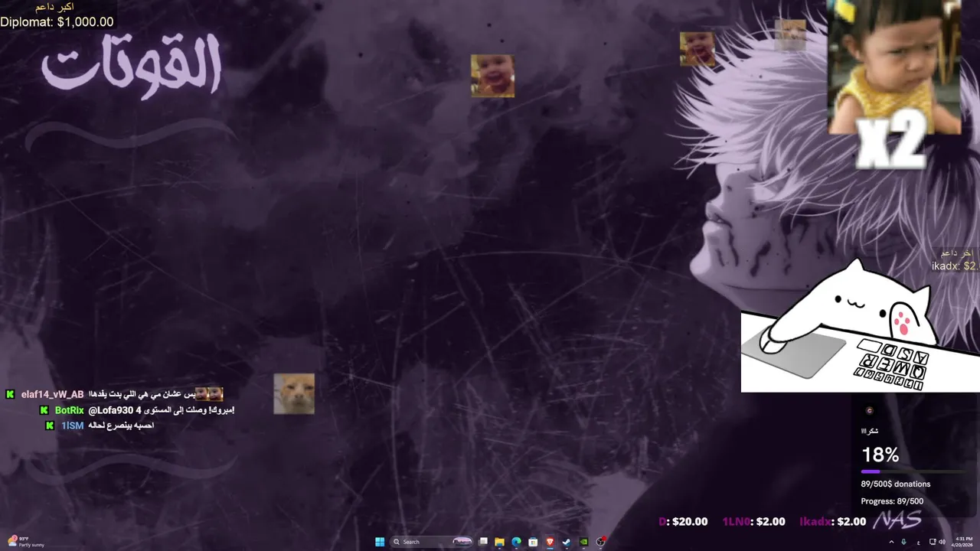Open OBS Studio from the taskbar

point(601,542)
